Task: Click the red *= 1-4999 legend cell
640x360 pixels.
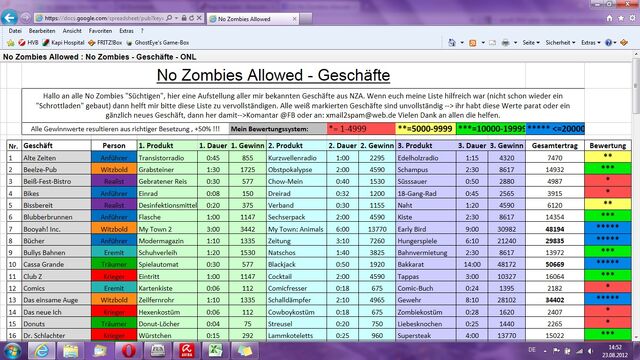Action: point(361,129)
